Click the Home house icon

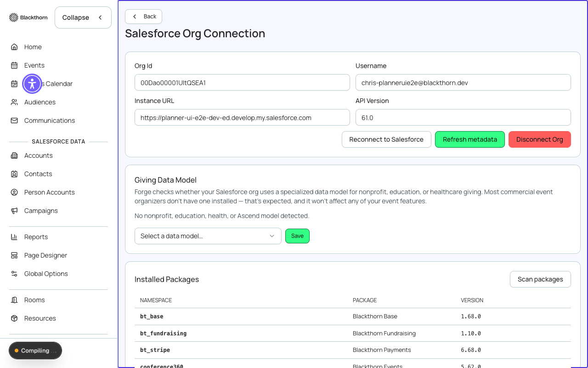(x=14, y=47)
